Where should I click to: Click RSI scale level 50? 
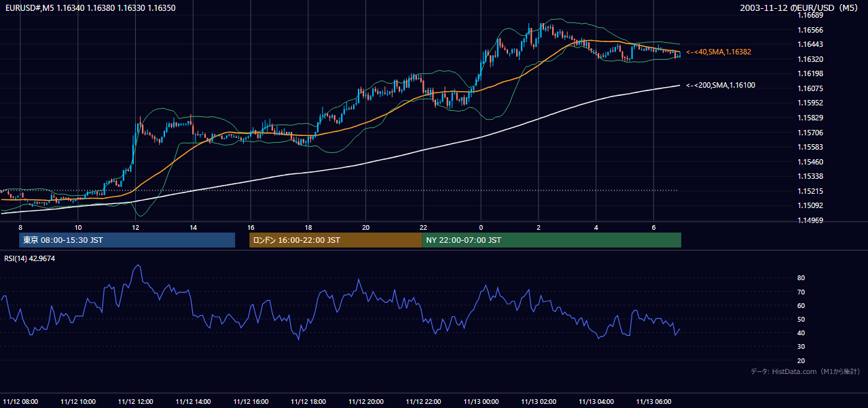pos(801,319)
